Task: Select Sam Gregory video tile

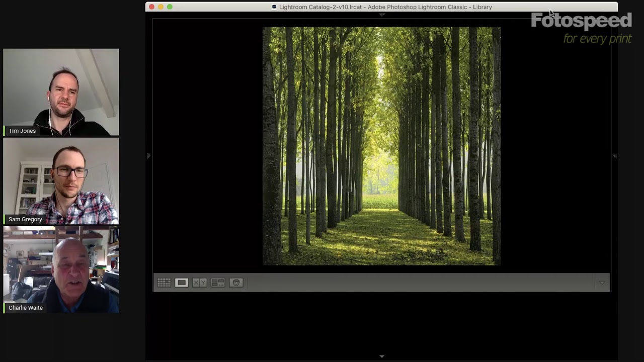Action: coord(61,181)
